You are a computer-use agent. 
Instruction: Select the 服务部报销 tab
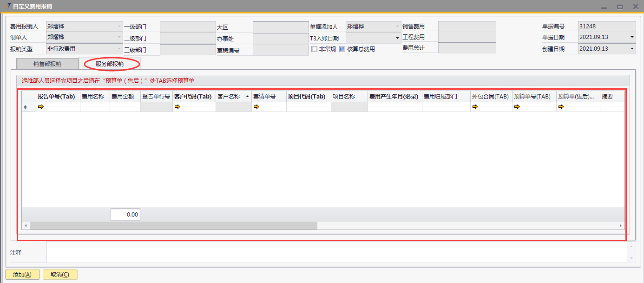(110, 64)
